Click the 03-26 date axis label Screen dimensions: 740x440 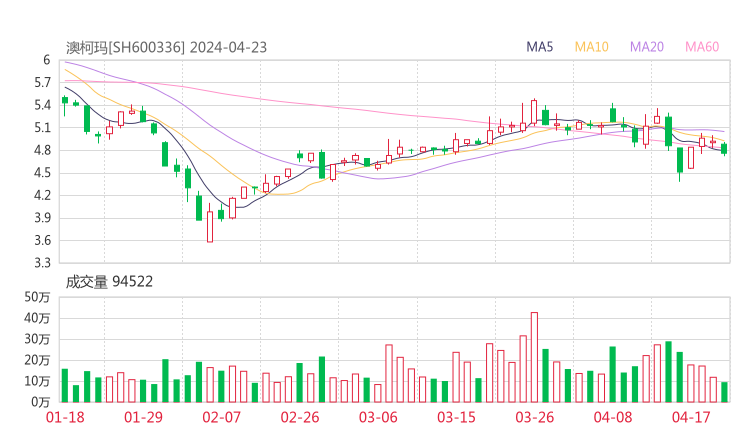click(x=534, y=417)
